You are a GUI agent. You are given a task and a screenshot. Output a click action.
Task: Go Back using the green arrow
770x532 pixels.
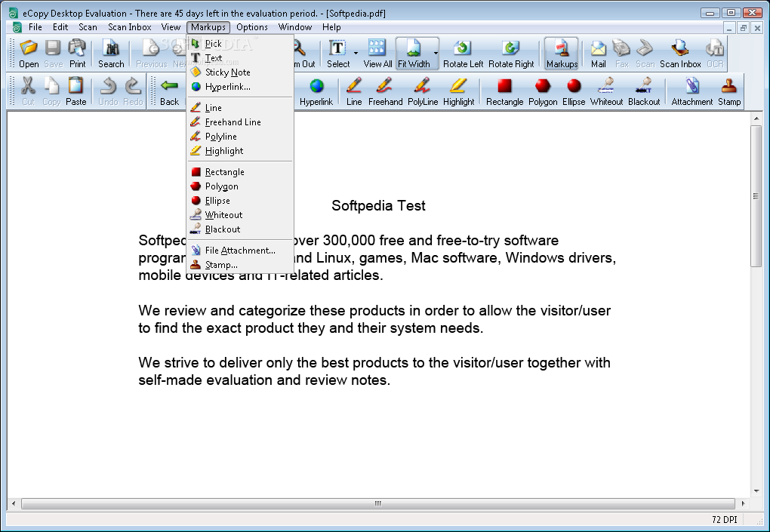[x=169, y=91]
